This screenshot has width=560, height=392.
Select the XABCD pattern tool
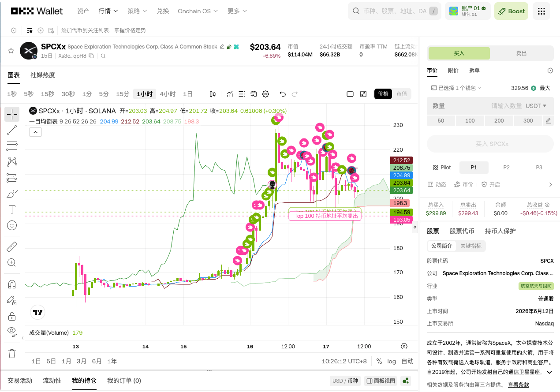(12, 162)
